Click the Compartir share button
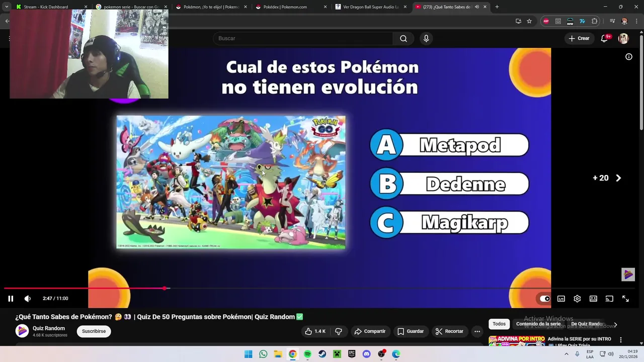 [x=370, y=331]
